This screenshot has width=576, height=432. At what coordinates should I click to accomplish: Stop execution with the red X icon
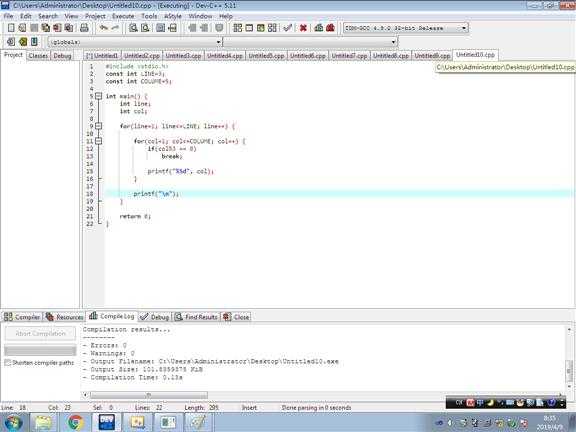coord(303,28)
